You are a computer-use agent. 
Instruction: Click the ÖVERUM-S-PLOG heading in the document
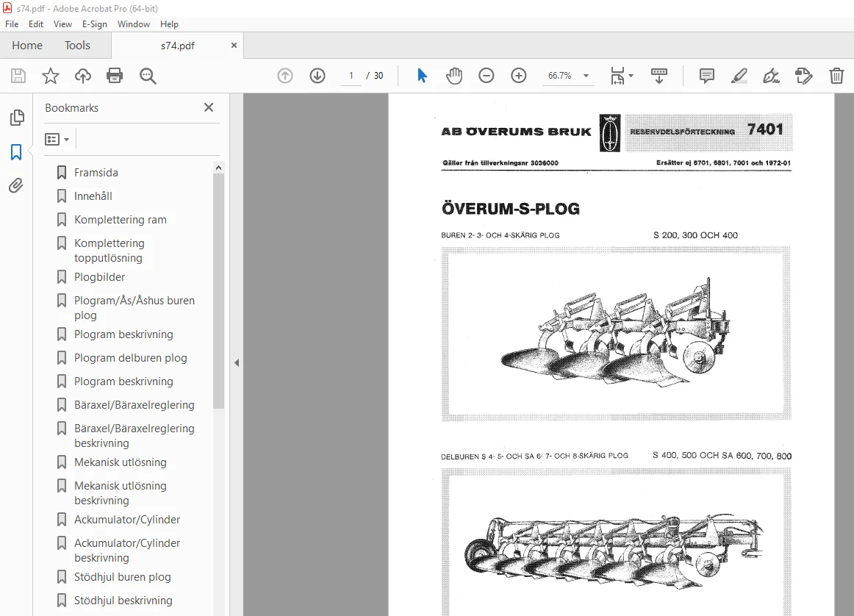click(x=510, y=209)
